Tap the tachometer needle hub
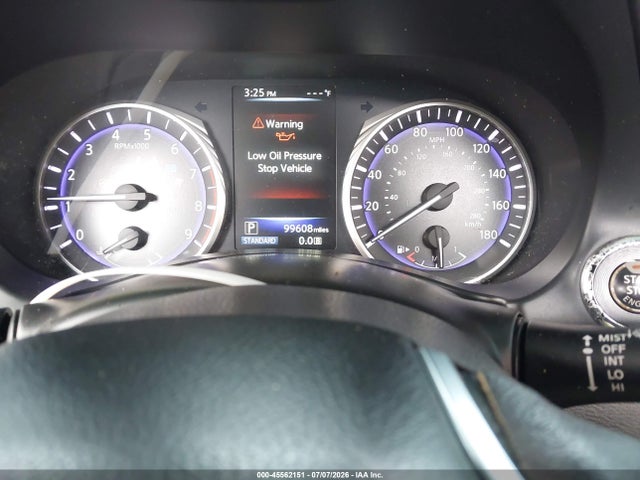 131,197
